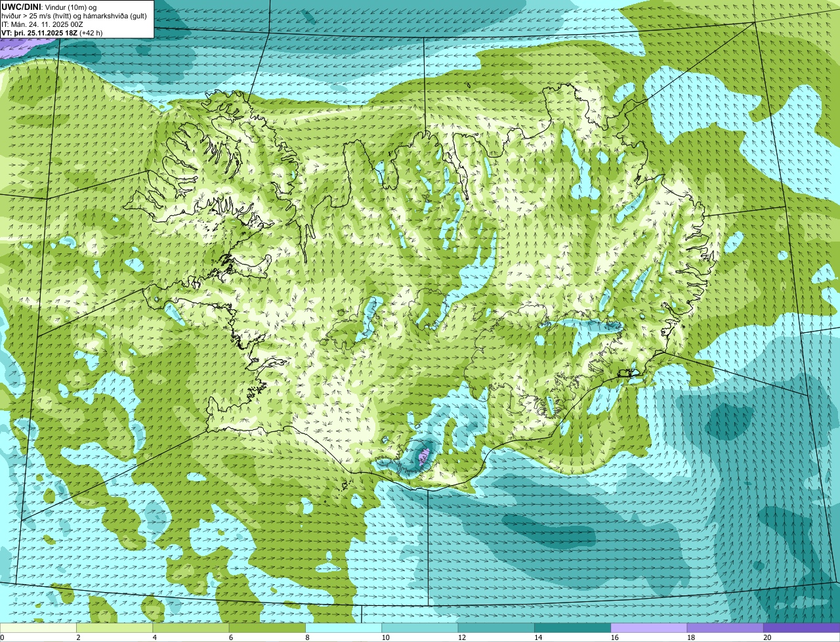The width and height of the screenshot is (840, 642).
Task: Click the '4' tick label on the scale
Action: 154,637
